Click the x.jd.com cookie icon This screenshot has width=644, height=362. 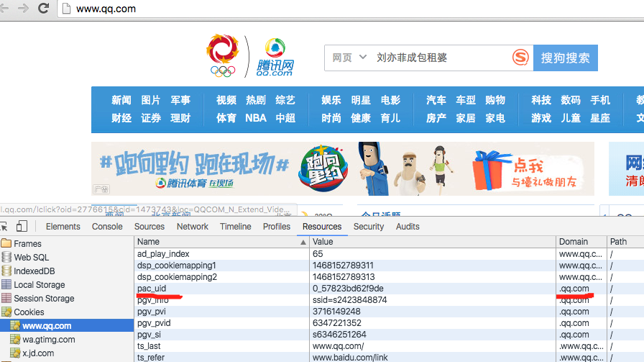15,353
